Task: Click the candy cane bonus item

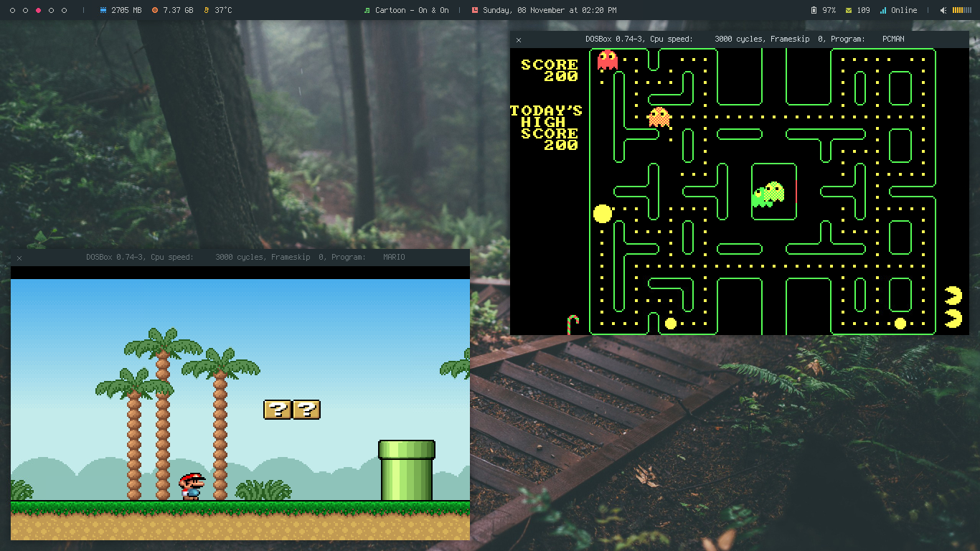Action: 573,324
